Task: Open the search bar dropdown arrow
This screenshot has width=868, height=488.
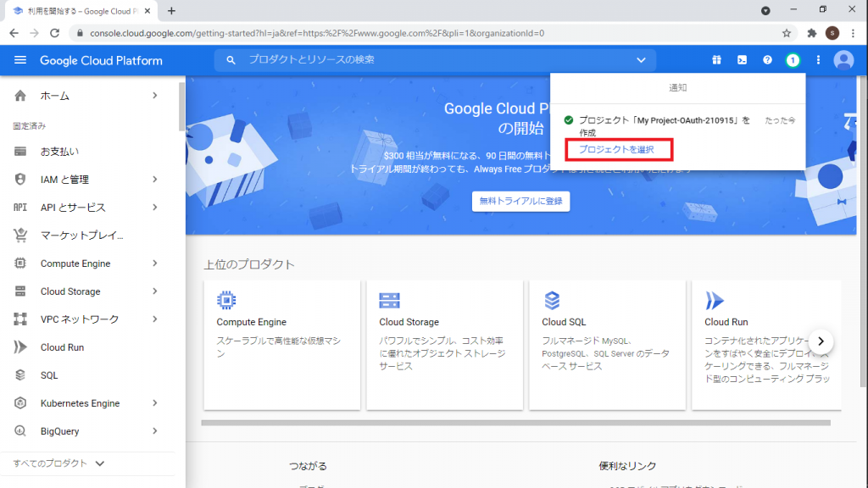Action: pyautogui.click(x=642, y=60)
